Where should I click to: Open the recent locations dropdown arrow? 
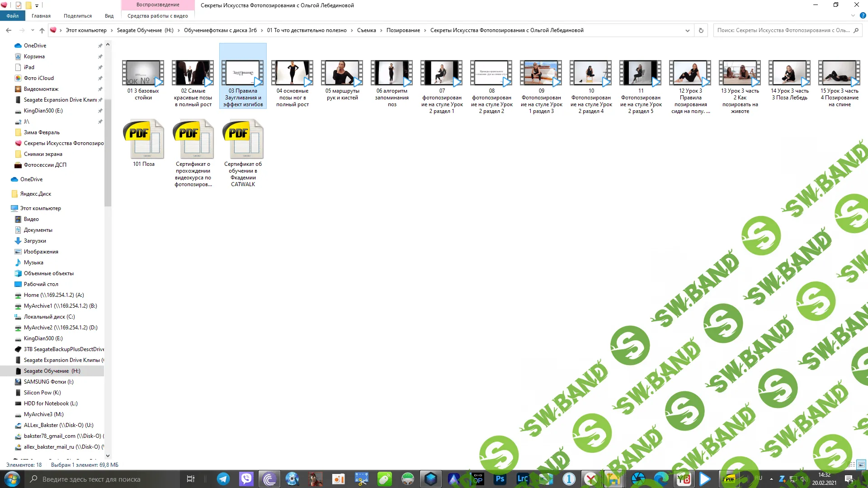click(33, 30)
